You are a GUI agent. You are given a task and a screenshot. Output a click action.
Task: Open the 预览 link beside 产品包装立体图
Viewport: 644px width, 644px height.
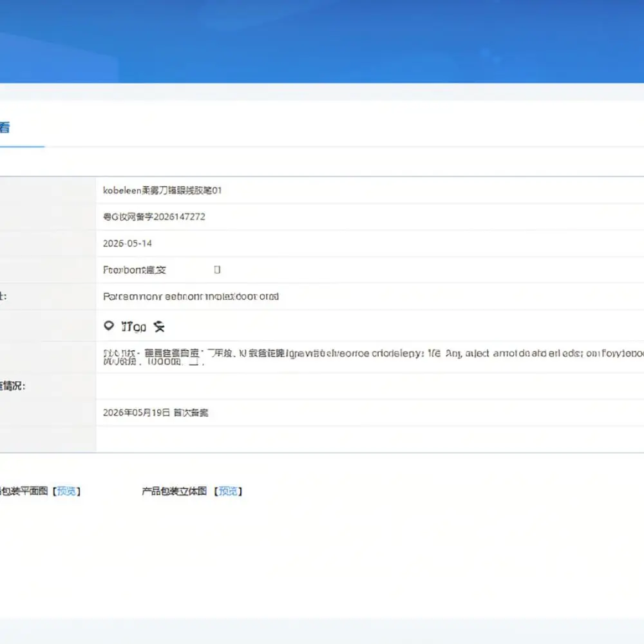pos(228,491)
